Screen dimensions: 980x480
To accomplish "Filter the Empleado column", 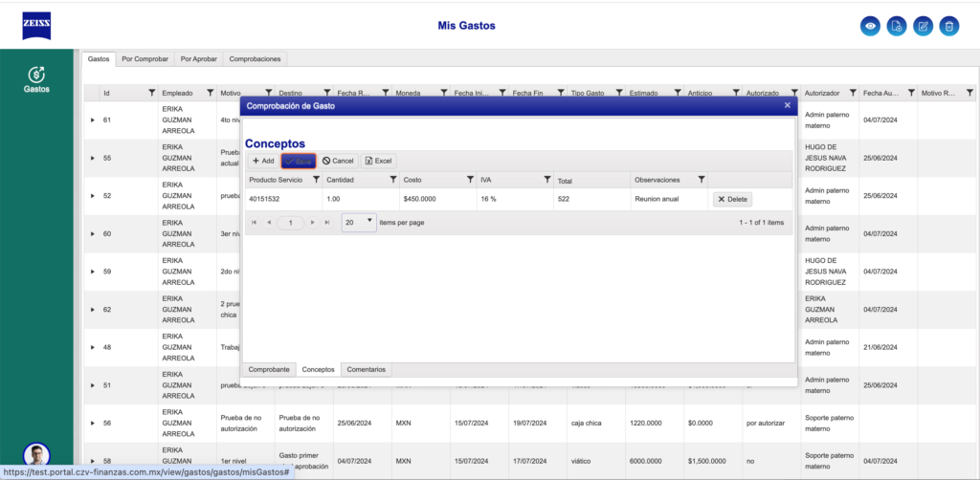I will (x=210, y=93).
